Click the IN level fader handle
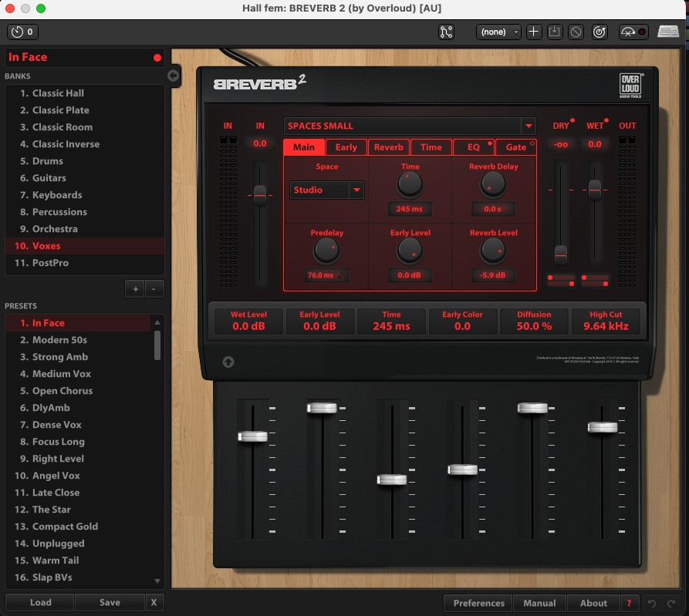The width and height of the screenshot is (689, 616). tap(260, 194)
